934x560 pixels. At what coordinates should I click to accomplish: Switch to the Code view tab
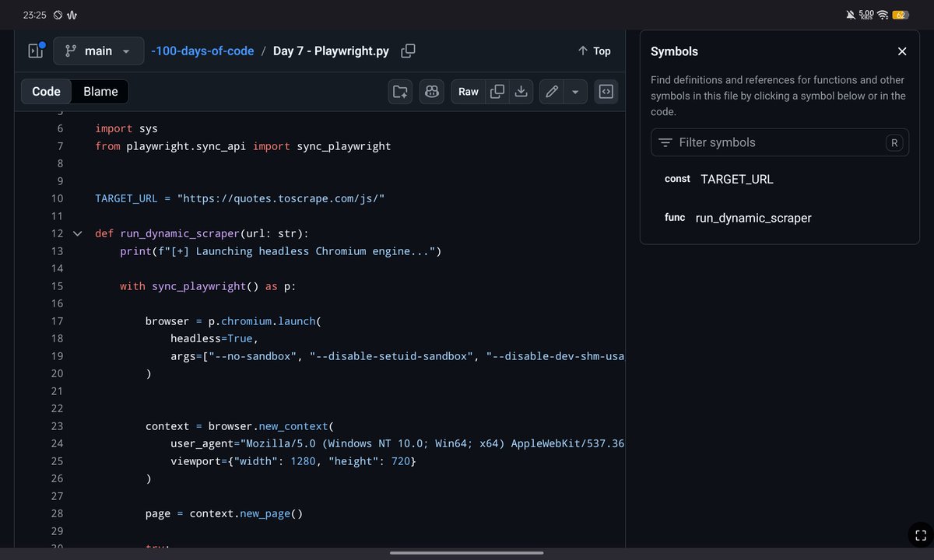tap(47, 91)
